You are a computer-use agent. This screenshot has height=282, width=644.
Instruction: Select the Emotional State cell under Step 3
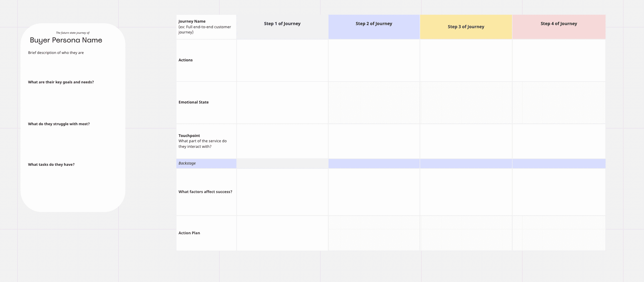[466, 103]
